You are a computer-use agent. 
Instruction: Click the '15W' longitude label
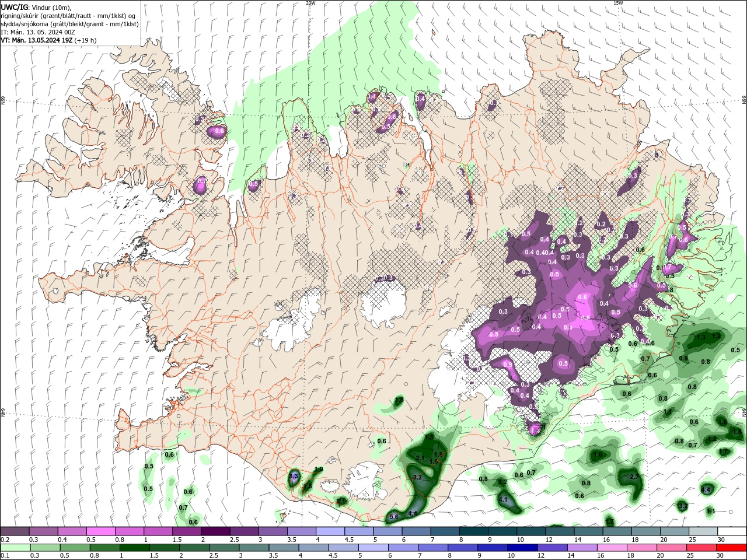[x=618, y=3]
